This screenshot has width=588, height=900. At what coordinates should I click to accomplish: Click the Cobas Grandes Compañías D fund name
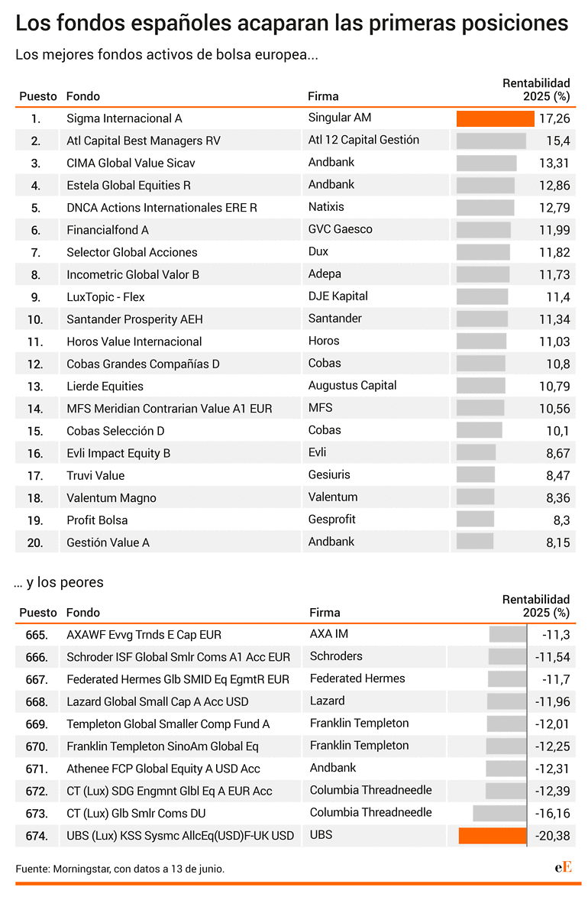tap(143, 364)
